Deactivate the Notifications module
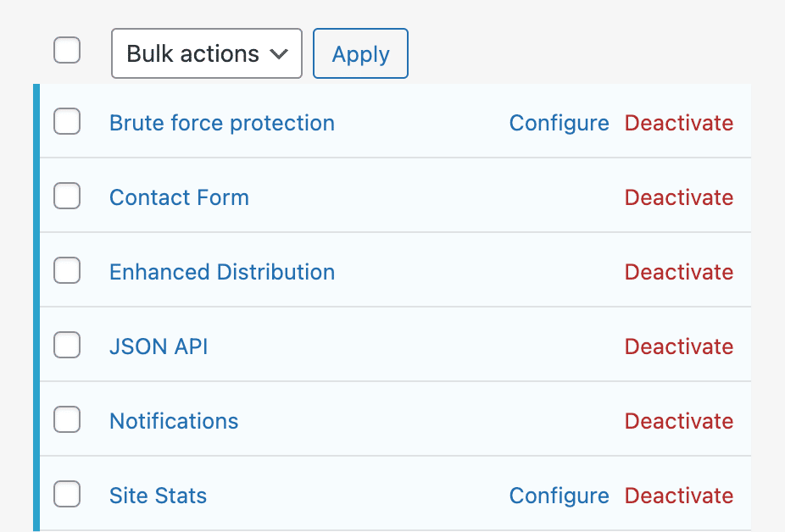 tap(678, 421)
